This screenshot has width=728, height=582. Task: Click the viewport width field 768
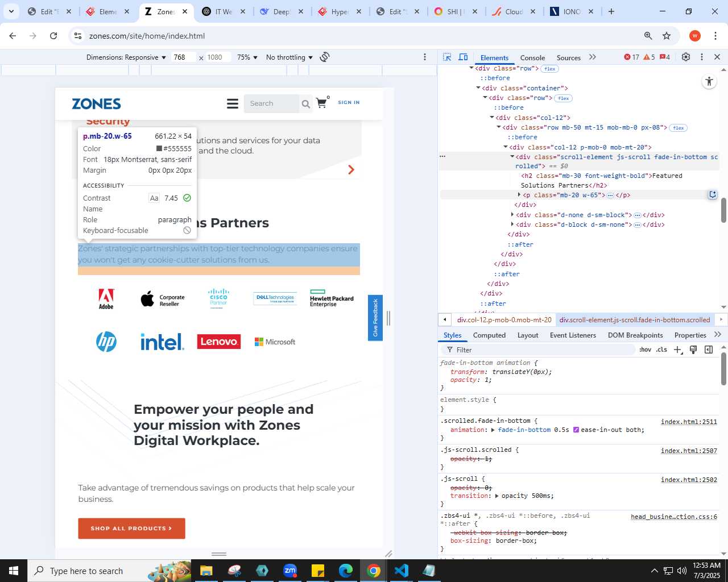(183, 57)
